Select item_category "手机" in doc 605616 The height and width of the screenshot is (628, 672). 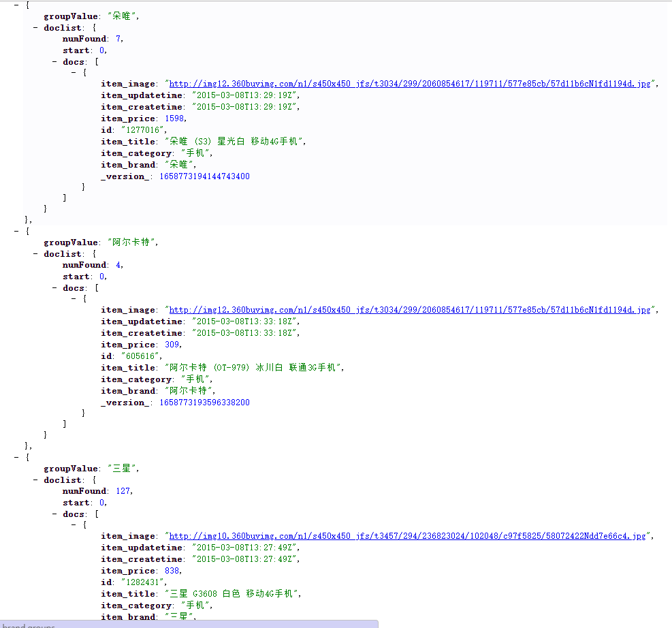[x=195, y=379]
